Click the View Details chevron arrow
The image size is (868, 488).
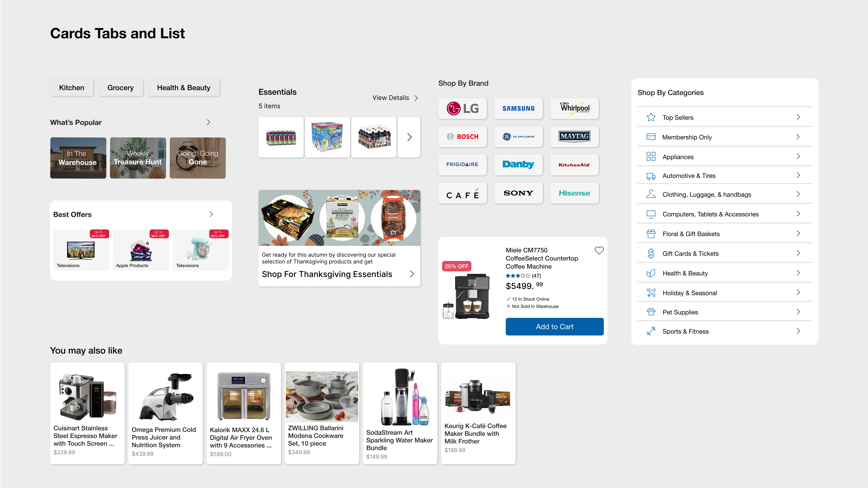coord(416,98)
